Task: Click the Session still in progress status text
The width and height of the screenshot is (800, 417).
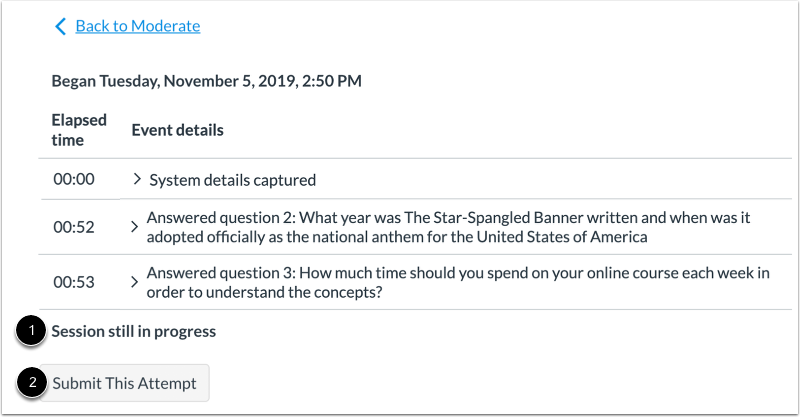Action: click(x=134, y=331)
